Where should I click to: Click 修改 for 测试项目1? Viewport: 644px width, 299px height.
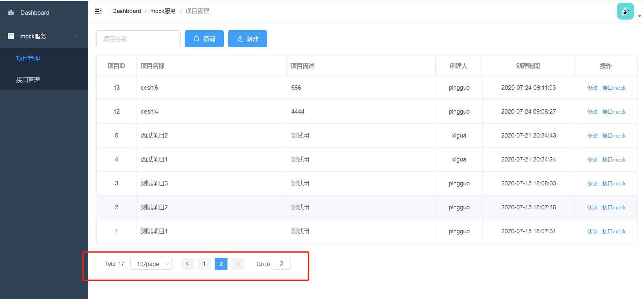pyautogui.click(x=592, y=231)
